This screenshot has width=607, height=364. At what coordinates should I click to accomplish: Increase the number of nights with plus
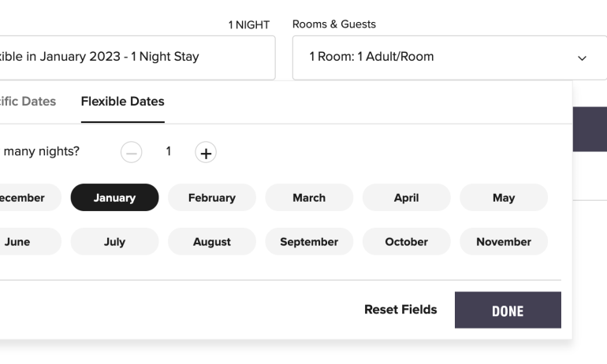206,153
